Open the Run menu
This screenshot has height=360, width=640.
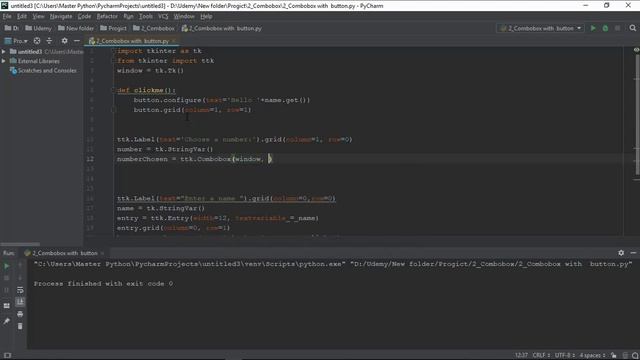128,16
